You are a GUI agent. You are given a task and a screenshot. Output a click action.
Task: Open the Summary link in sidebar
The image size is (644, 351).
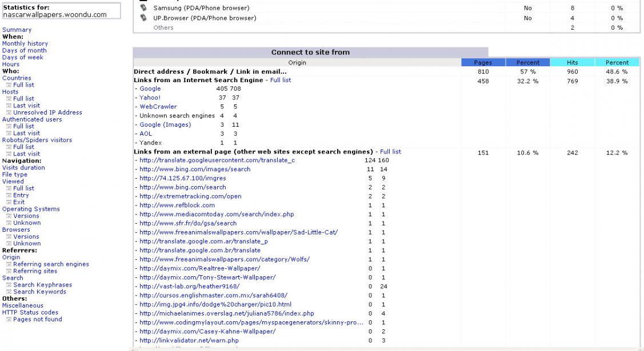coord(17,30)
